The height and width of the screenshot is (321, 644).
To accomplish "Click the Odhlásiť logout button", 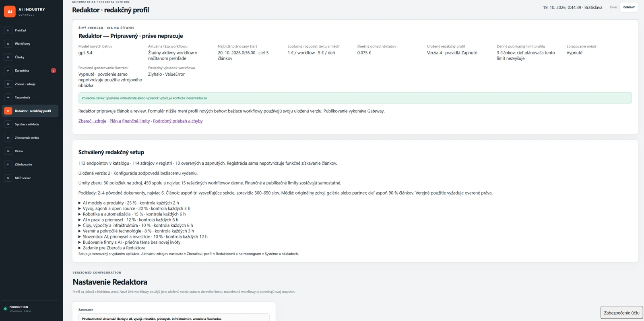I will (x=629, y=7).
